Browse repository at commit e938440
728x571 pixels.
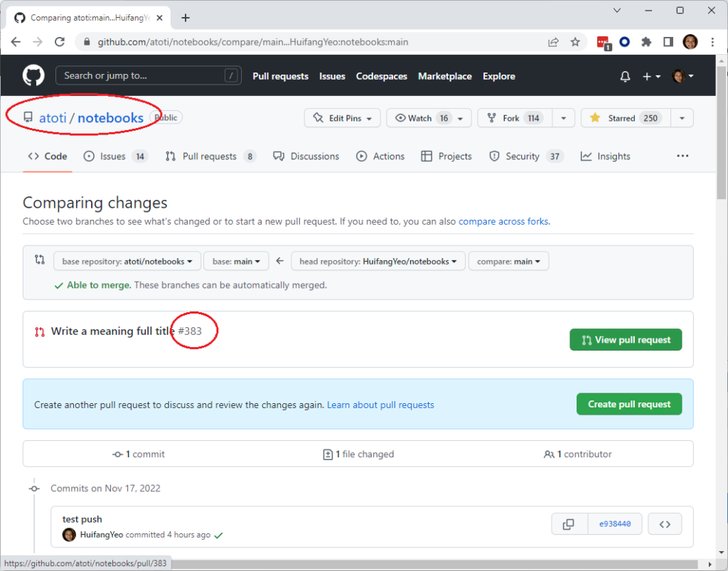coord(665,524)
